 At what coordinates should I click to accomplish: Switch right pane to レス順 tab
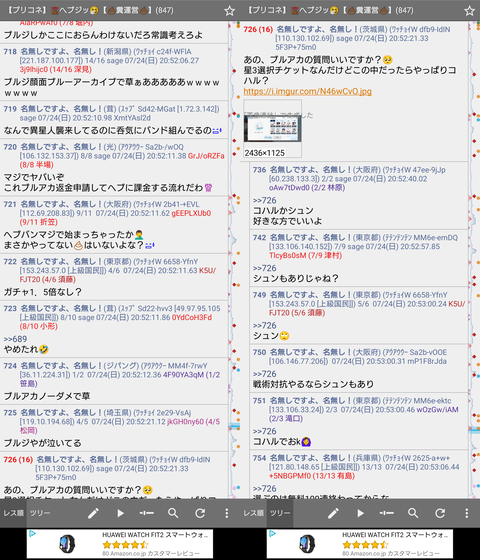tap(253, 513)
